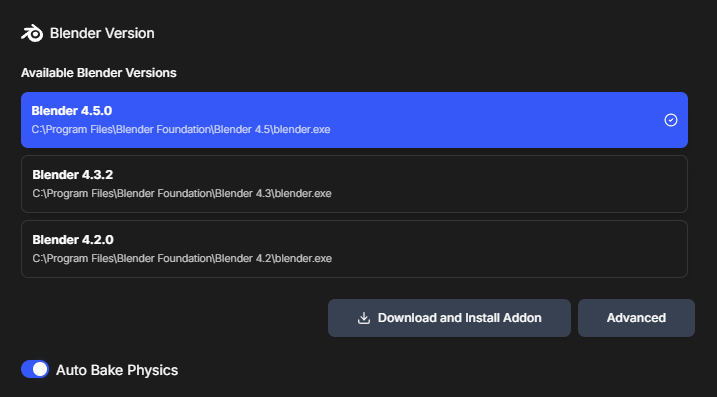This screenshot has height=397, width=717.
Task: Click the Auto Bake Physics label
Action: (117, 370)
